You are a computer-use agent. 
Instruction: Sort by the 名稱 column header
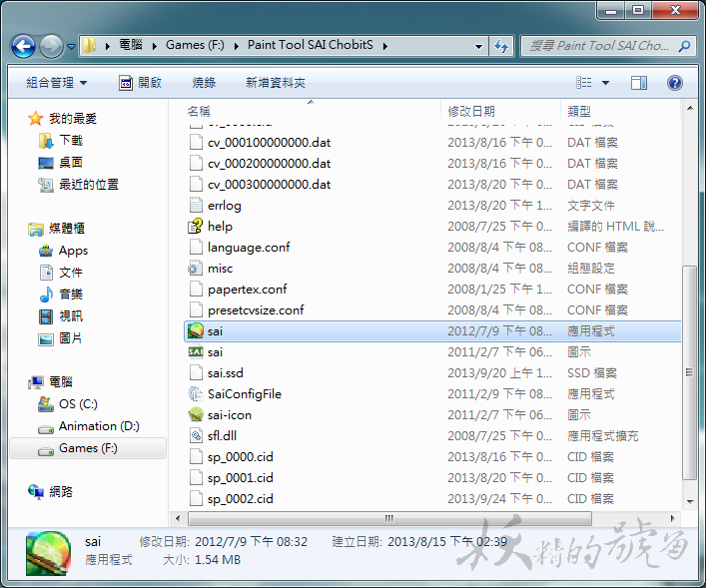tap(199, 111)
